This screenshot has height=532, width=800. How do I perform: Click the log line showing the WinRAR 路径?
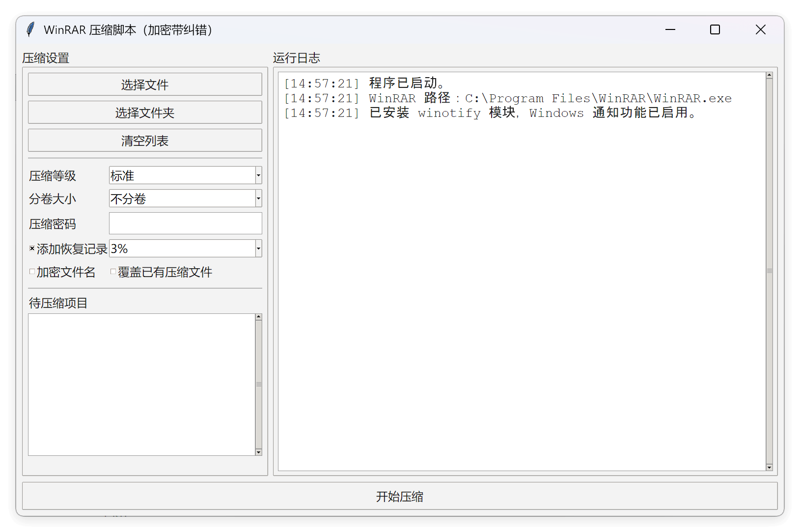(508, 98)
